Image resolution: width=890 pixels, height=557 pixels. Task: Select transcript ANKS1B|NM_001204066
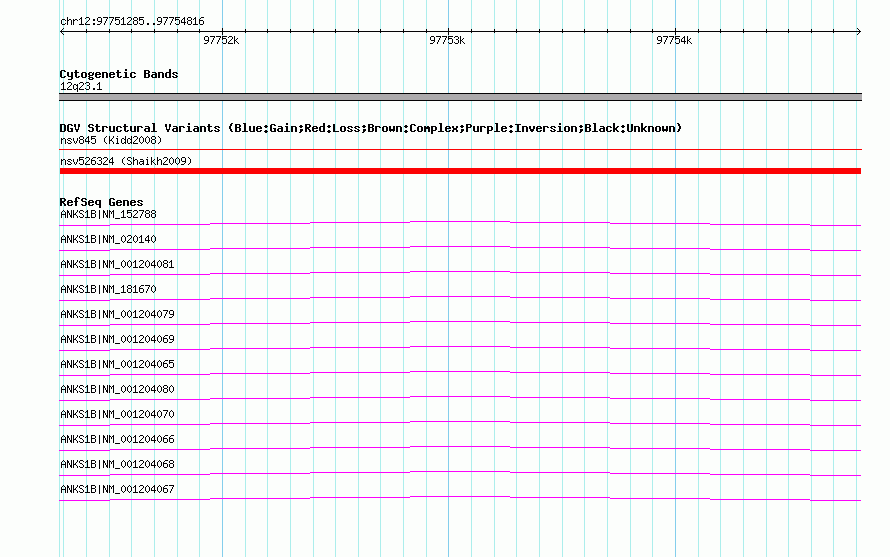[117, 439]
